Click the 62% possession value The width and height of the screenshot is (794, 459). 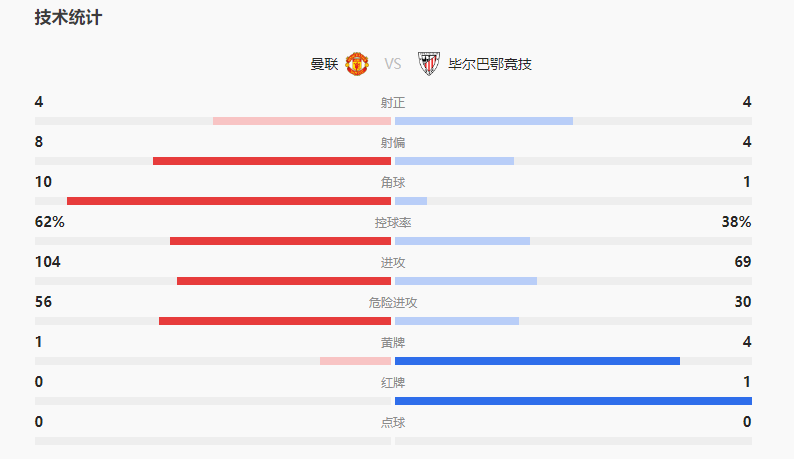pos(50,222)
